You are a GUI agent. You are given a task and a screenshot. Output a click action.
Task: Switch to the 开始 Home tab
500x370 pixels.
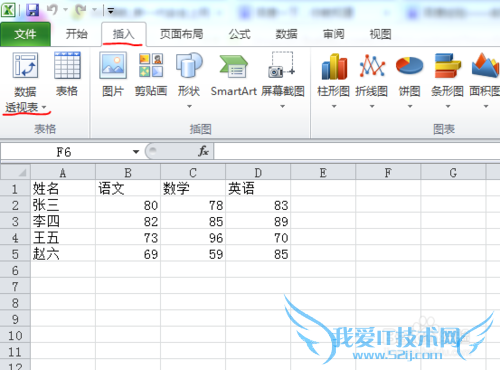tap(76, 34)
